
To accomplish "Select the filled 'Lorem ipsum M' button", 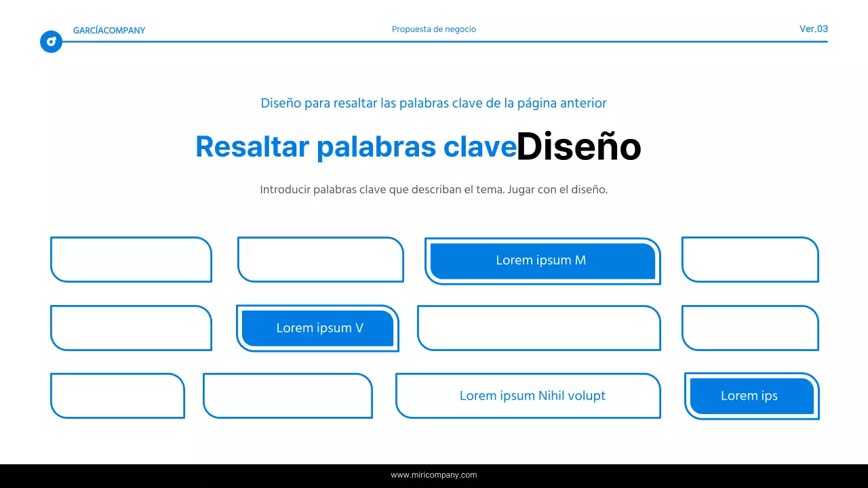I will coord(542,260).
